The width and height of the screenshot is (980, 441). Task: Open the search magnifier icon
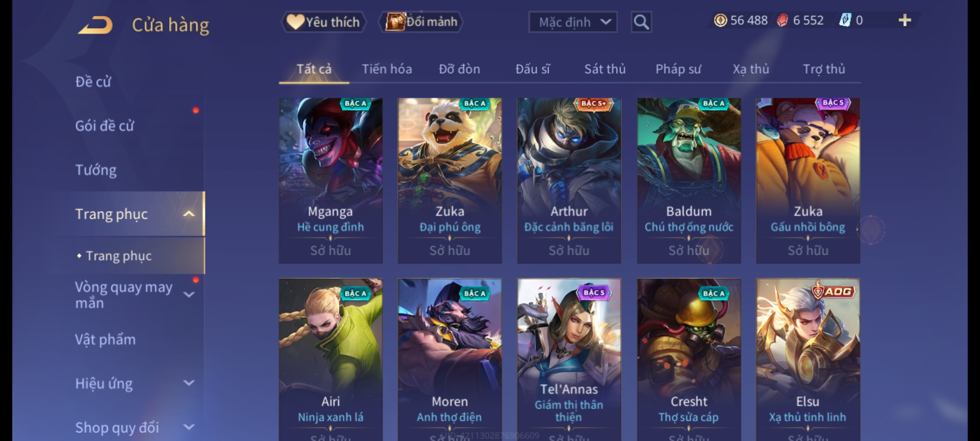pyautogui.click(x=641, y=22)
